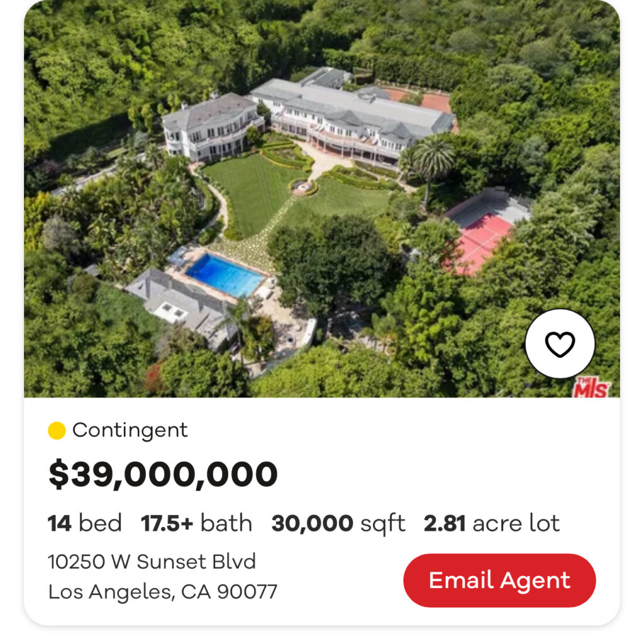Click the 30,000 sqft detail
This screenshot has height=644, width=644.
click(338, 523)
